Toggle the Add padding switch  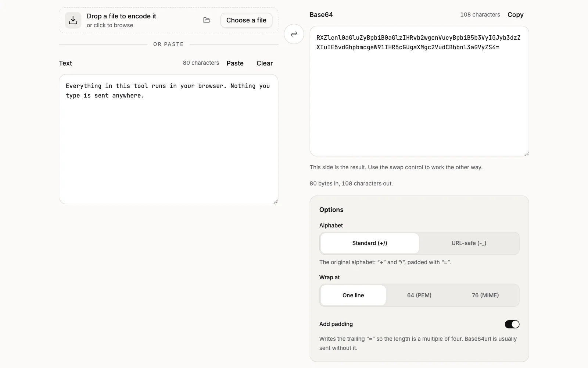click(512, 324)
